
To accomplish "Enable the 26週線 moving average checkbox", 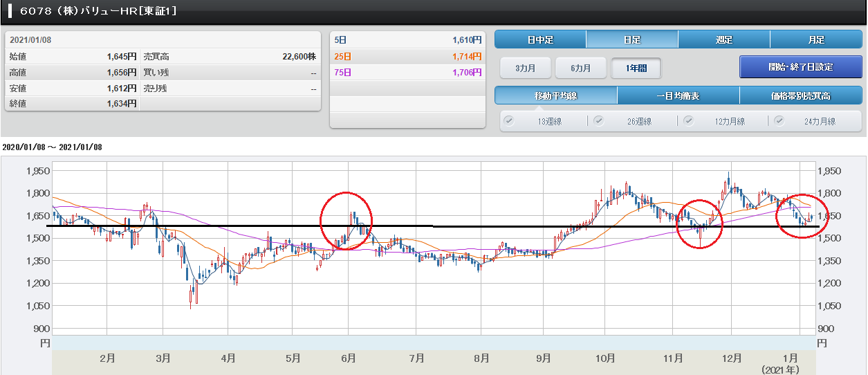I will [x=598, y=121].
